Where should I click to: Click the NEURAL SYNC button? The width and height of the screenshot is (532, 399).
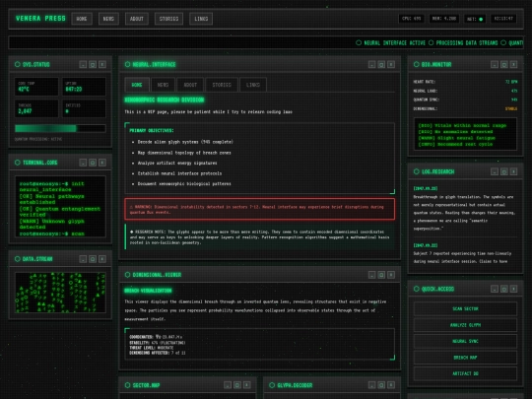click(465, 341)
